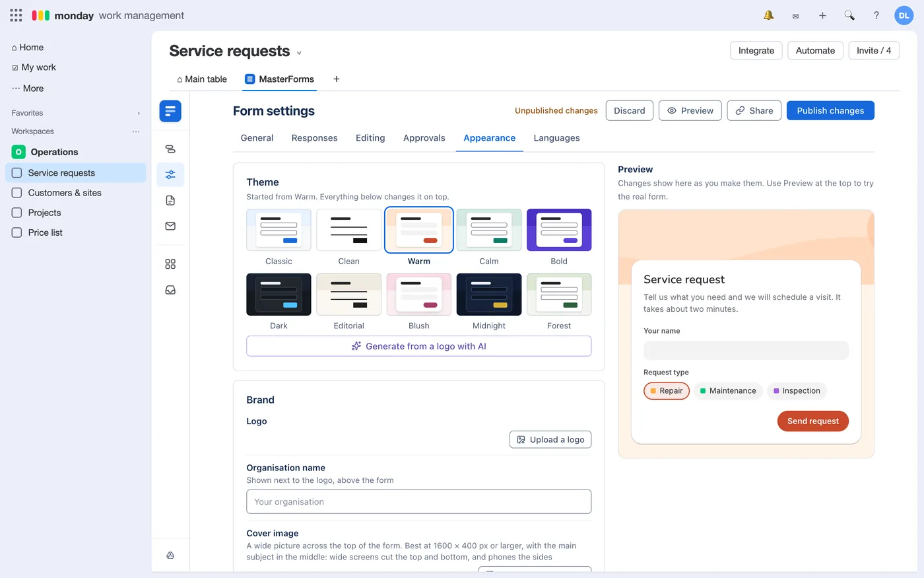Image resolution: width=924 pixels, height=578 pixels.
Task: Click the Your name field in preview
Action: click(746, 350)
